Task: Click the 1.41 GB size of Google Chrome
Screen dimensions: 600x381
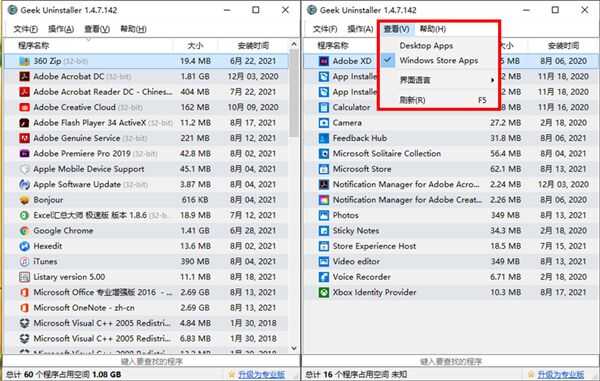Action: (x=195, y=231)
